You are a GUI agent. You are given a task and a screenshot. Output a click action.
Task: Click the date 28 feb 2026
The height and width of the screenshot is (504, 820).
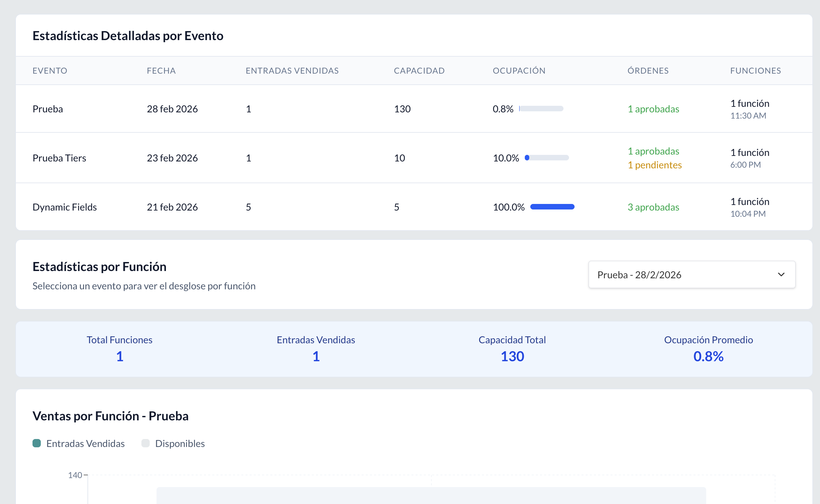pyautogui.click(x=172, y=109)
